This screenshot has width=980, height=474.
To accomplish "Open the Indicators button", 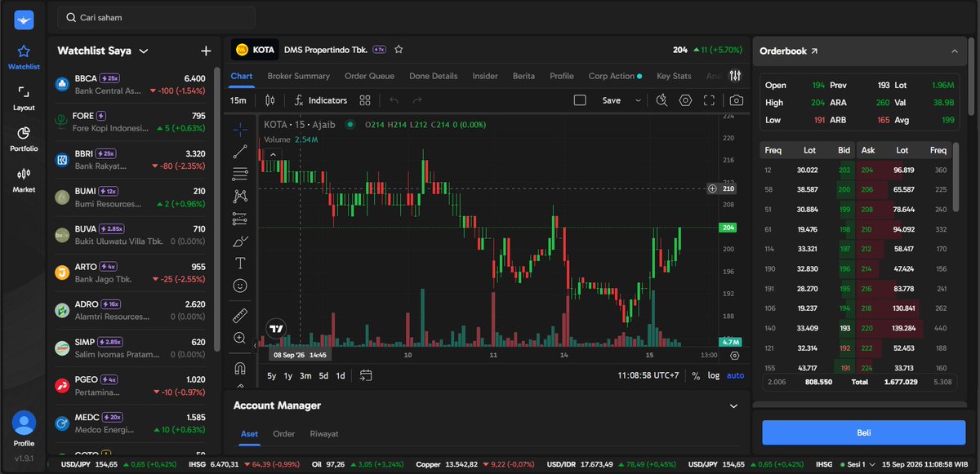I will [320, 100].
